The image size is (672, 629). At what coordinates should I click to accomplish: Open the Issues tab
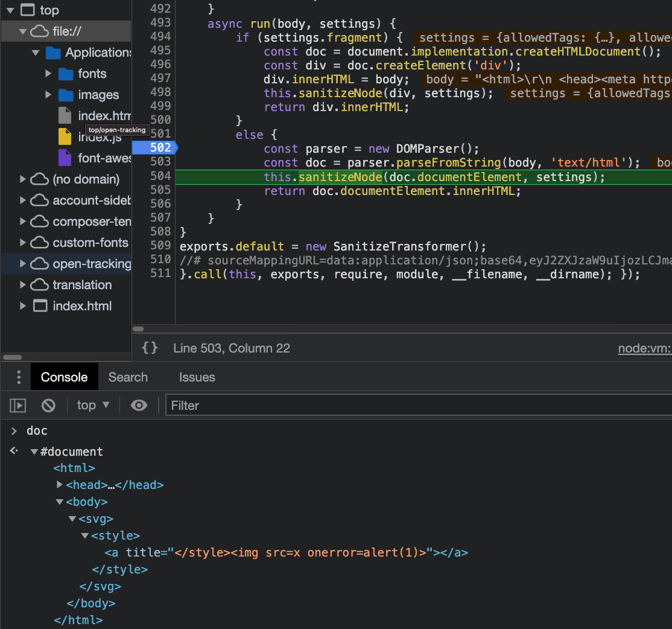[x=197, y=377]
